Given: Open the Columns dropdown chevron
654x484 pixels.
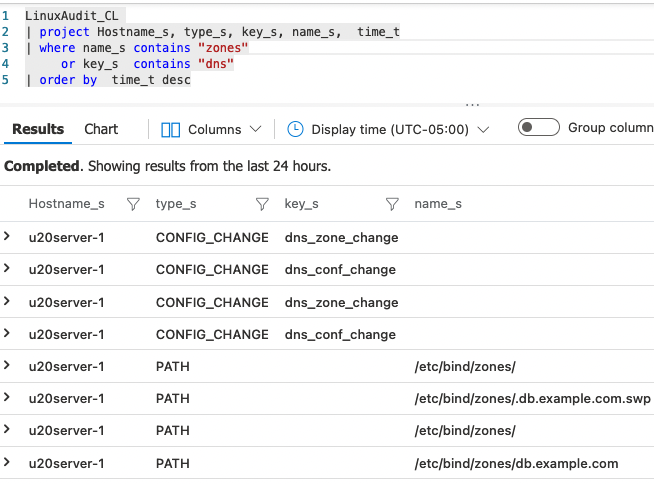Looking at the screenshot, I should [255, 129].
